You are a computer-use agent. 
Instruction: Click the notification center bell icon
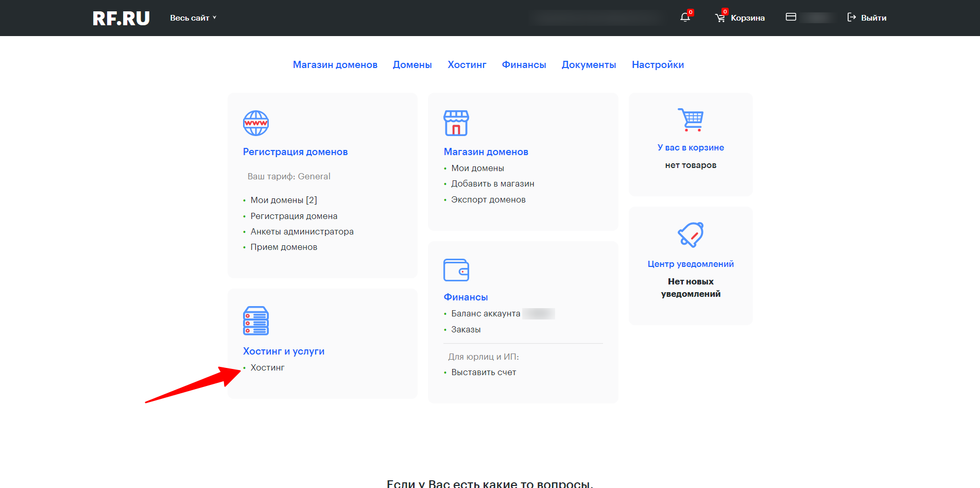[691, 235]
